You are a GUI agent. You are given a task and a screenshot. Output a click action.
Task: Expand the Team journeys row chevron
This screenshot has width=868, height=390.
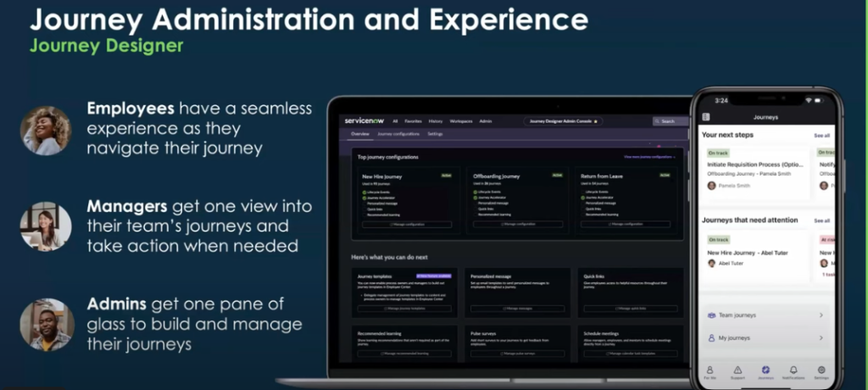coord(821,315)
